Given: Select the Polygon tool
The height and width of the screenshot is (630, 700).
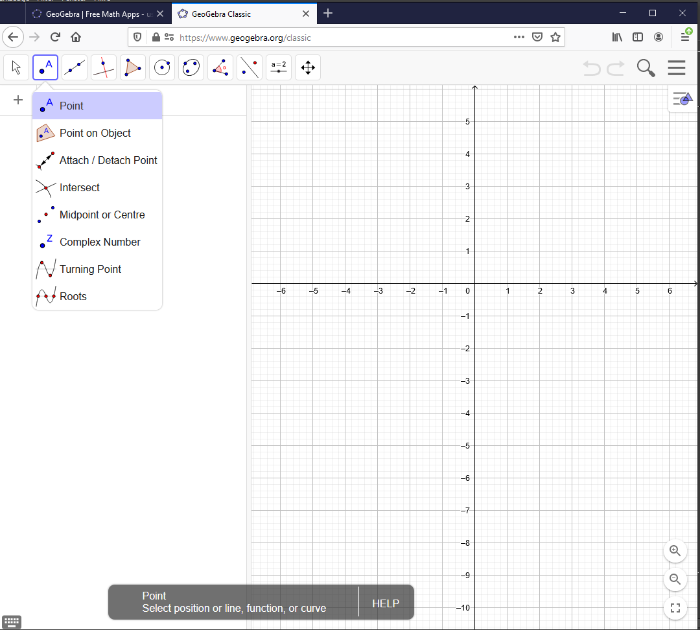Looking at the screenshot, I should pos(133,67).
